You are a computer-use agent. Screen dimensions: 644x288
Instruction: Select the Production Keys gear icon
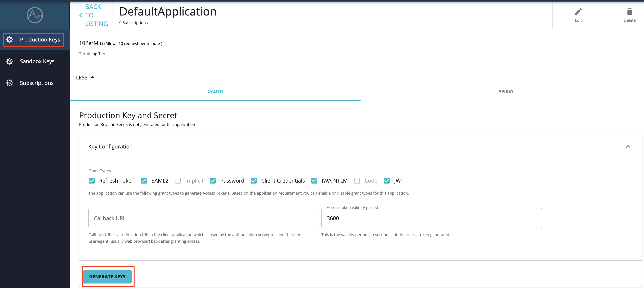pos(10,40)
